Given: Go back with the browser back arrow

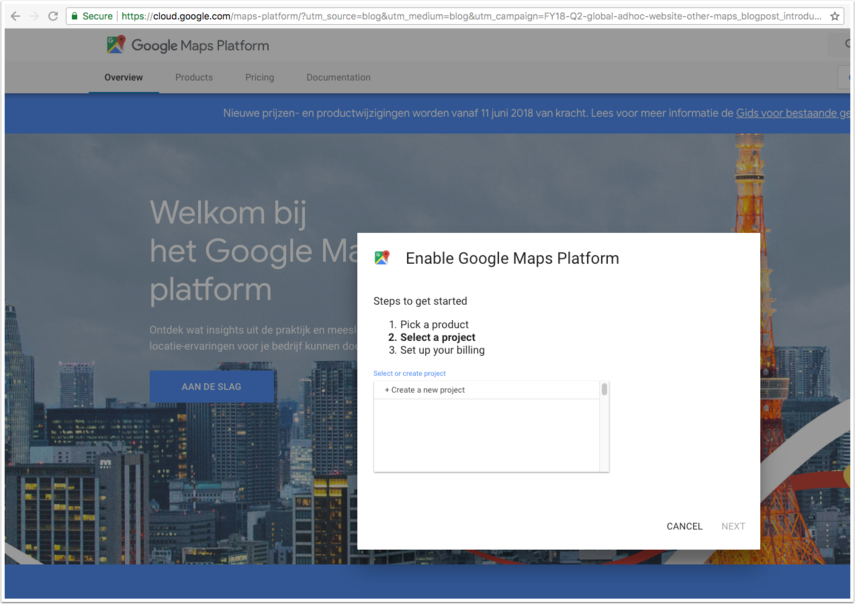Looking at the screenshot, I should pyautogui.click(x=15, y=16).
